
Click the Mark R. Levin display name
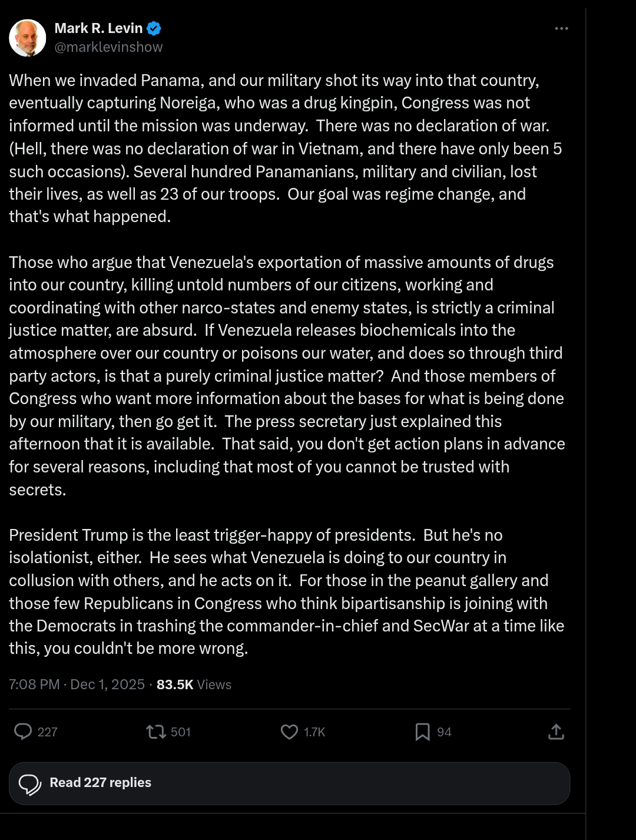point(98,28)
